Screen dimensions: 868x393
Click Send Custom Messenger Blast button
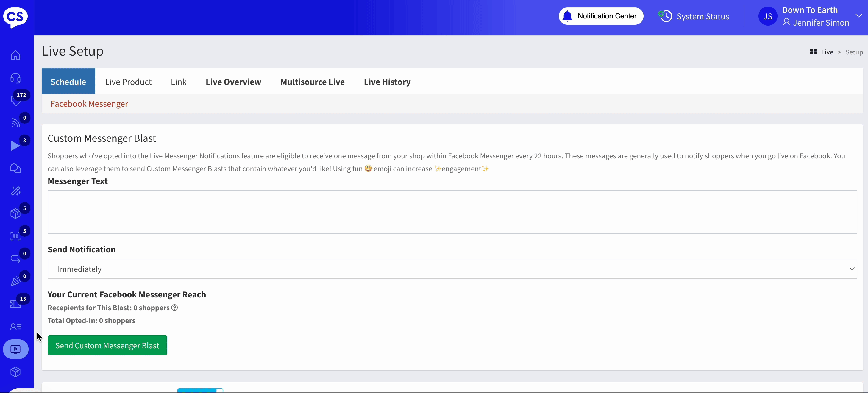tap(107, 345)
